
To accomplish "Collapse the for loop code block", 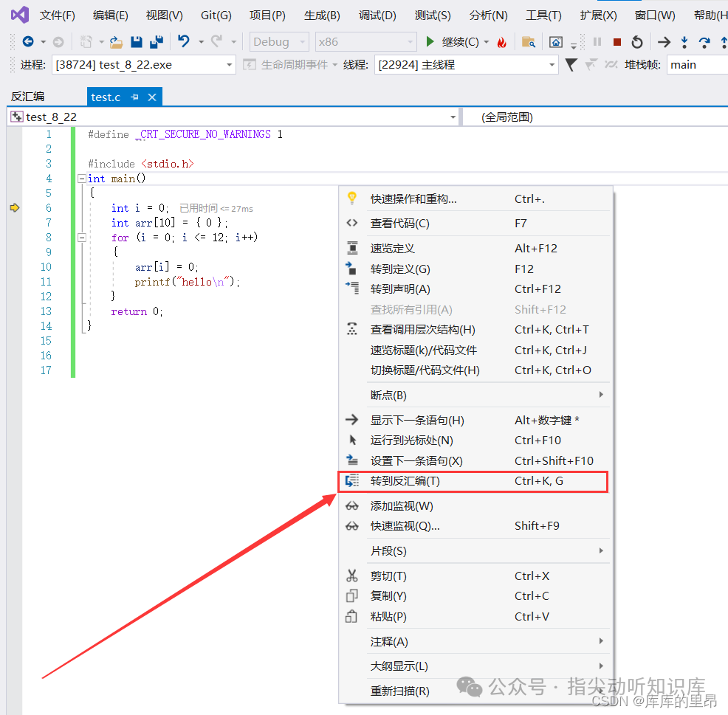I will (x=81, y=238).
